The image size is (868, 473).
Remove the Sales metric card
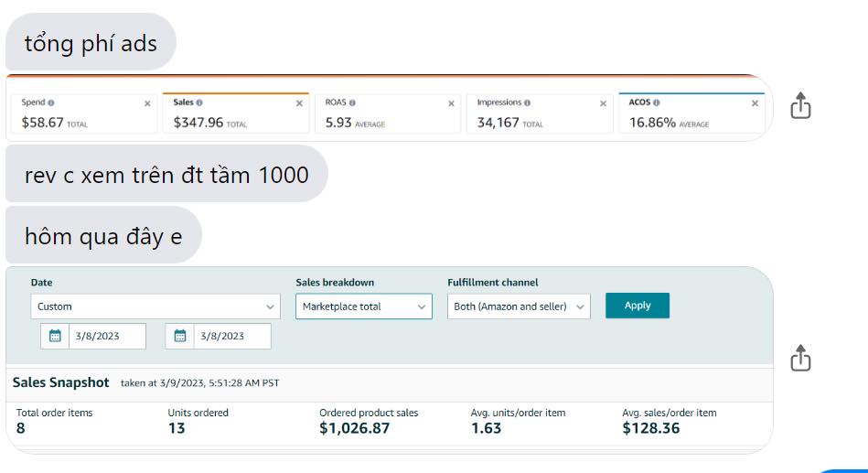(299, 103)
